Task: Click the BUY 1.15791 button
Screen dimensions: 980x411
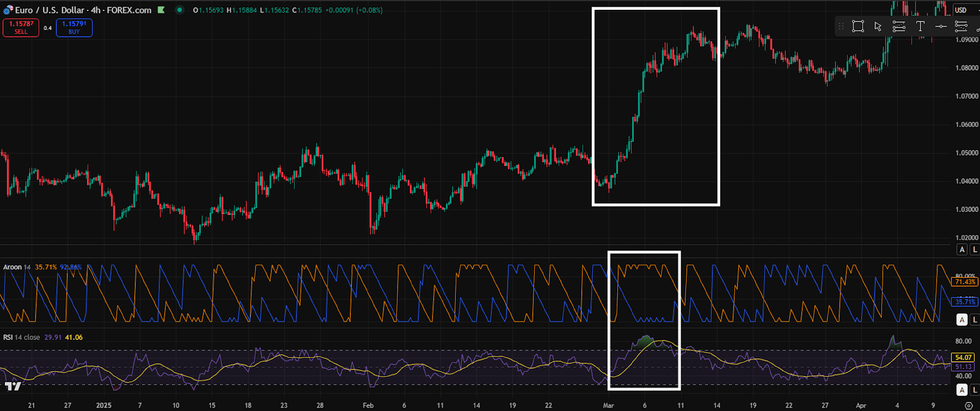Action: click(x=74, y=28)
